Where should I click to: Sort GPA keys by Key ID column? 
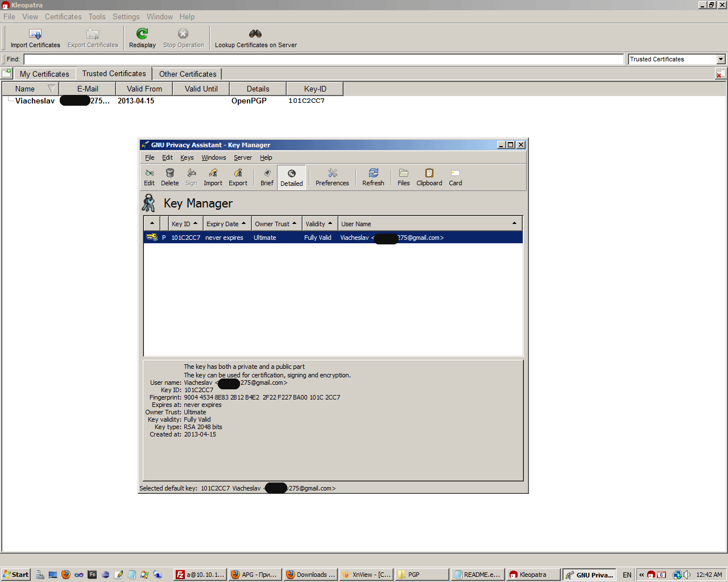point(185,224)
